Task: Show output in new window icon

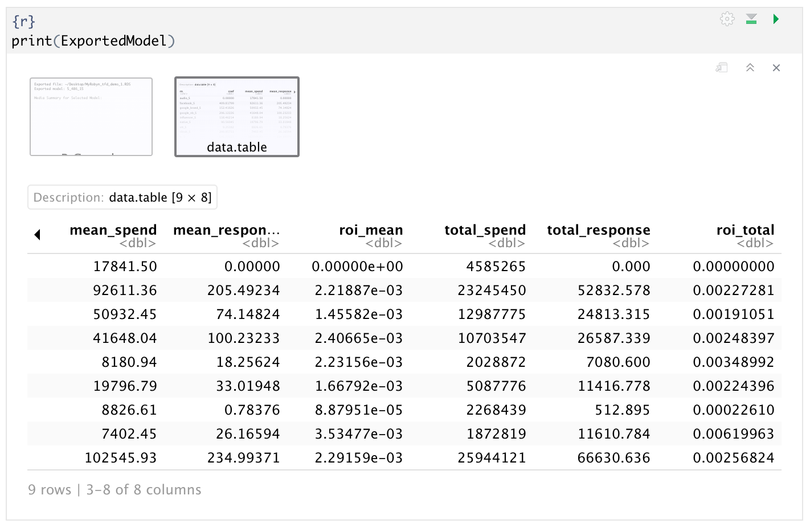Action: (721, 67)
